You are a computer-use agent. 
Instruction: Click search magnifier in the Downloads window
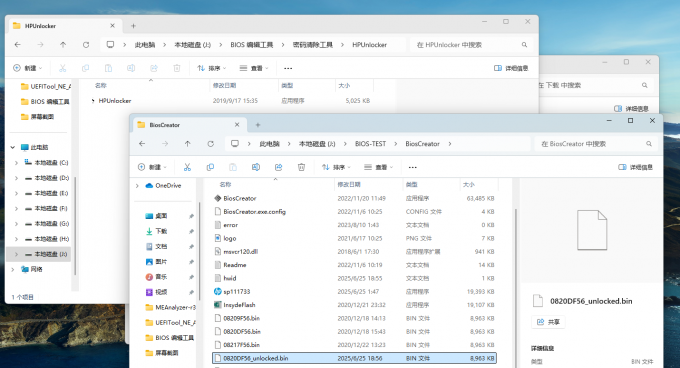pos(644,85)
